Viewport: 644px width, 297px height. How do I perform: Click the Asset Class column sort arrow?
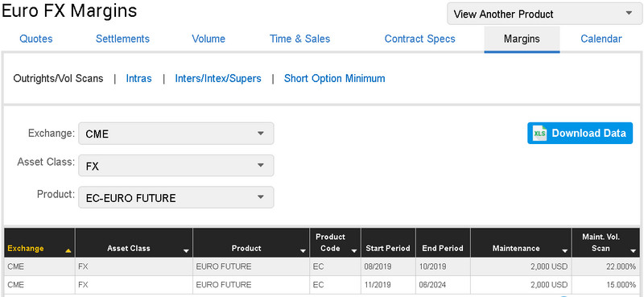[x=186, y=250]
